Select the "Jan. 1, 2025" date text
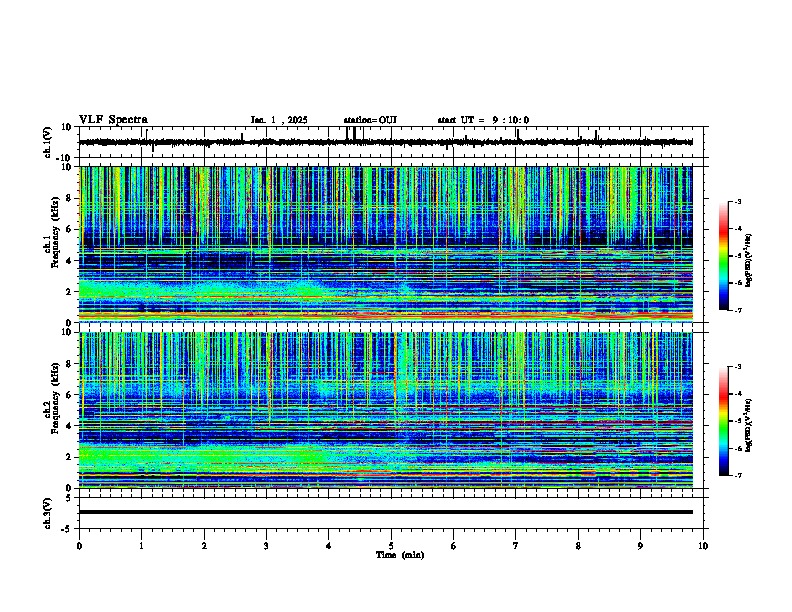 (279, 120)
